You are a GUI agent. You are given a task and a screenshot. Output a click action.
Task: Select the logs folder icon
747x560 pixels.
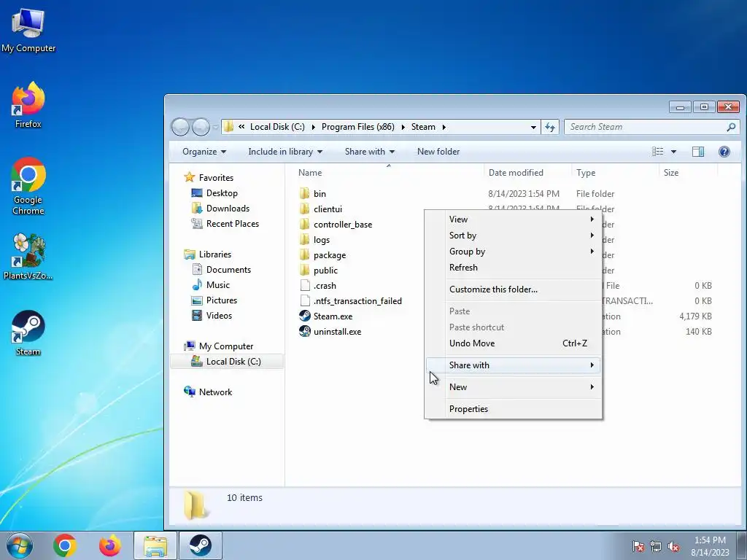pyautogui.click(x=304, y=239)
